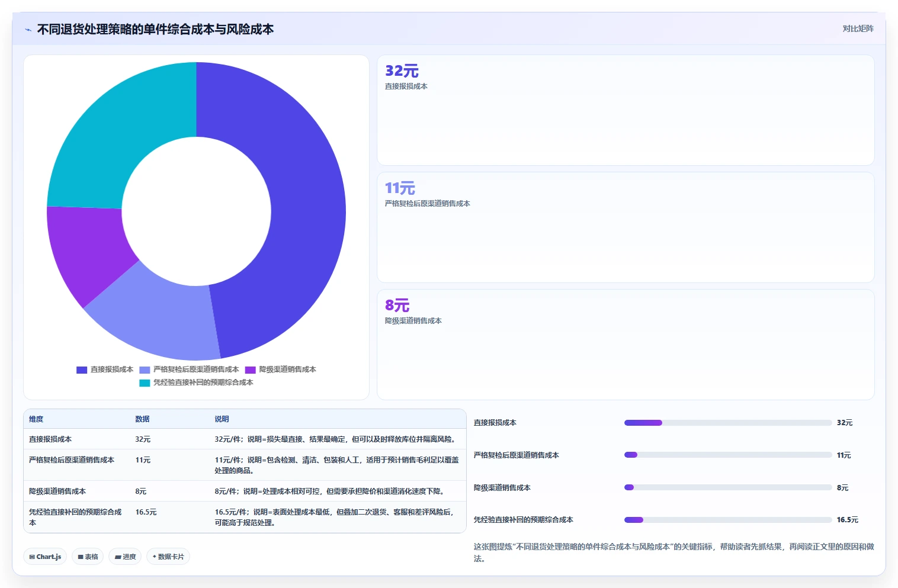This screenshot has height=588, width=898.
Task: Click the description starting 16.5元/件
Action: click(x=335, y=518)
